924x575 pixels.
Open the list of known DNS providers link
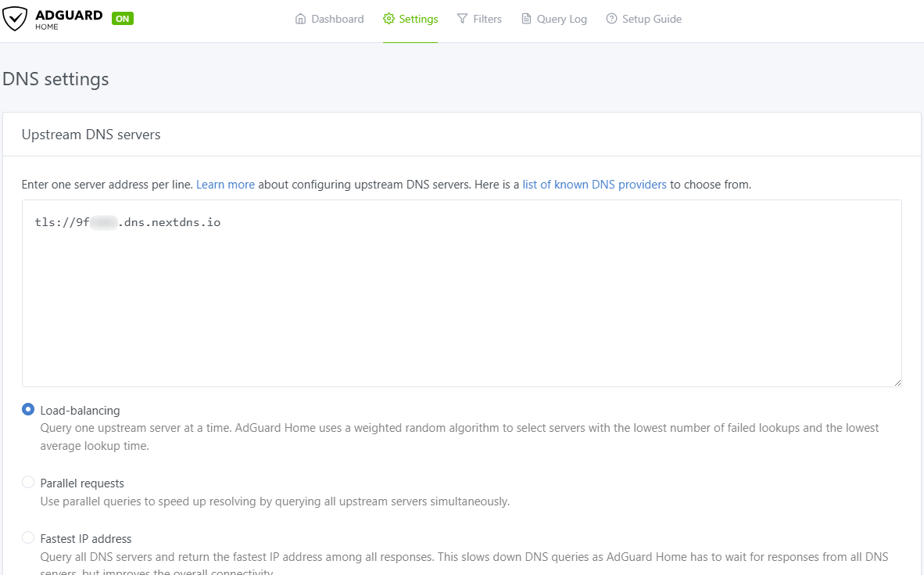point(594,185)
